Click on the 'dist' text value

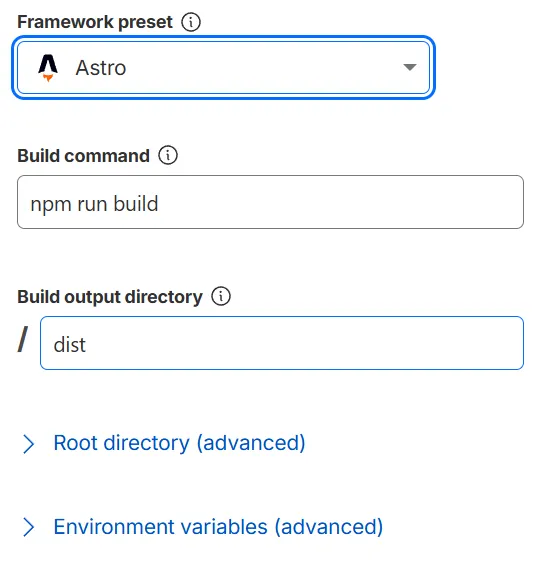70,345
